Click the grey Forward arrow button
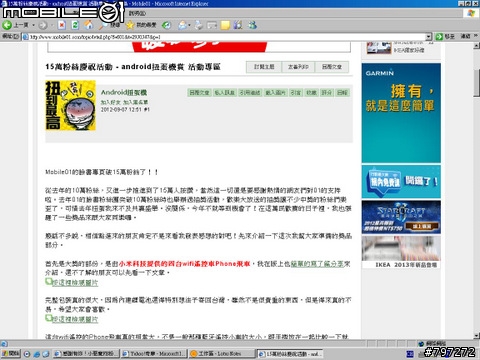 point(43,25)
